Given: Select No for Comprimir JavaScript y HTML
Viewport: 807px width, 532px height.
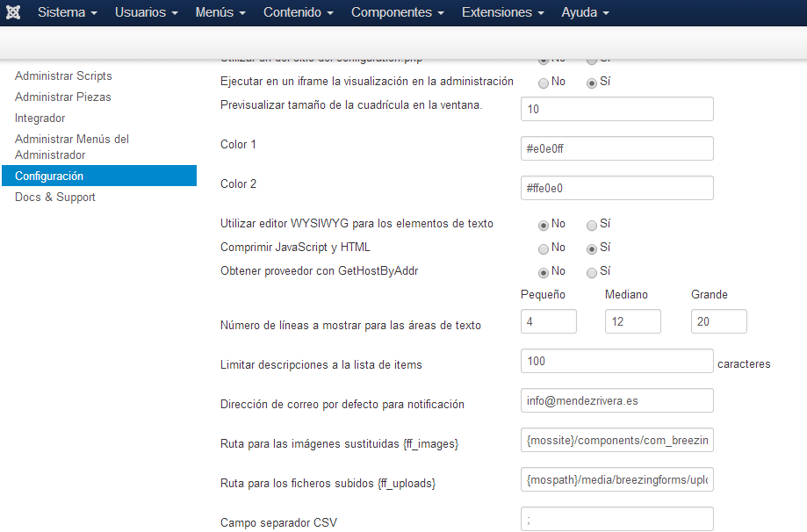Looking at the screenshot, I should pos(543,248).
